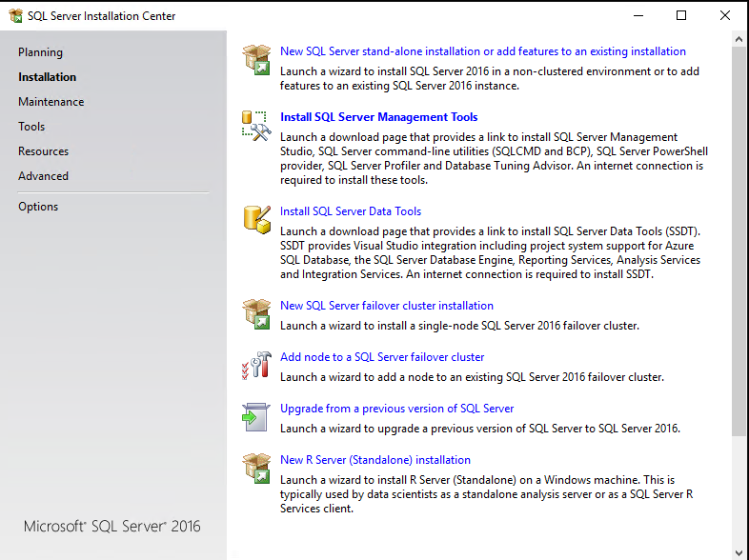
Task: Switch to the Advanced section
Action: tap(44, 176)
